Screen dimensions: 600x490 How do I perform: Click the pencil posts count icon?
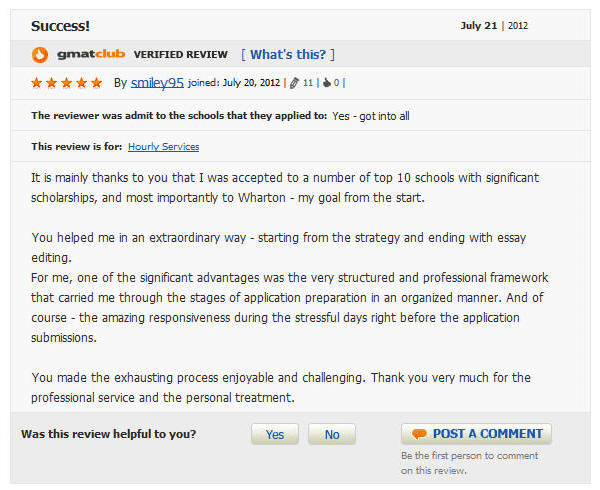coord(294,83)
